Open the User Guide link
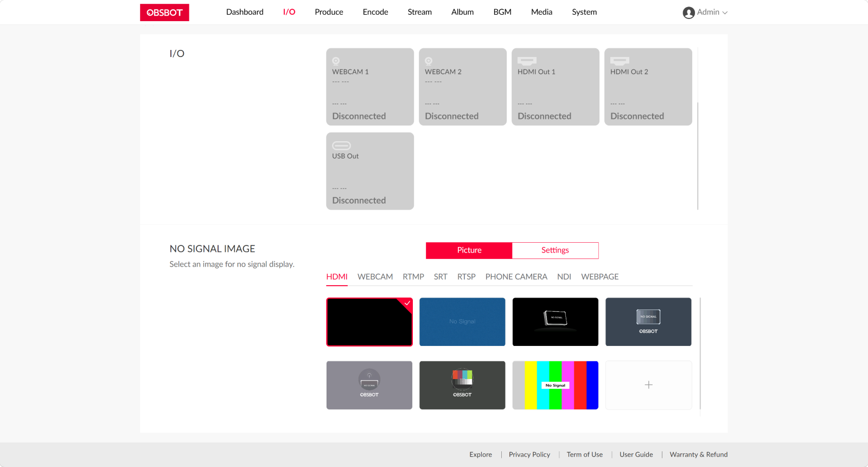The width and height of the screenshot is (868, 467). [636, 455]
